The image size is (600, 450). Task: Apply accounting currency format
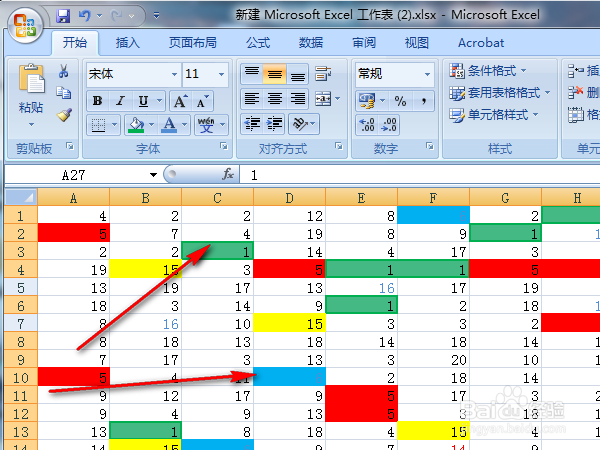pyautogui.click(x=367, y=101)
